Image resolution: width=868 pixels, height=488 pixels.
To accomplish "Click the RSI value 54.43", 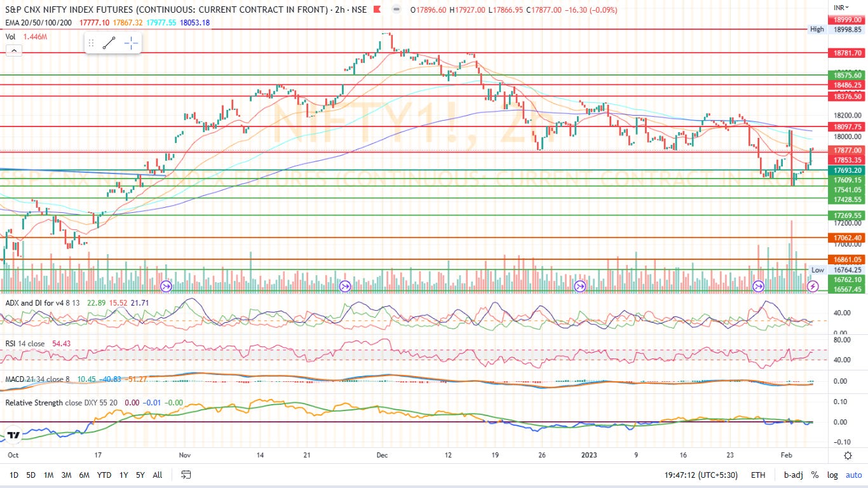I will [61, 344].
